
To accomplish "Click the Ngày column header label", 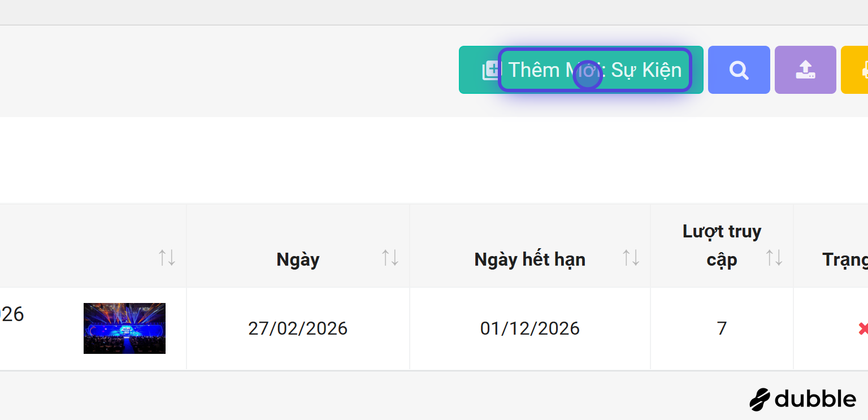I will 298,259.
